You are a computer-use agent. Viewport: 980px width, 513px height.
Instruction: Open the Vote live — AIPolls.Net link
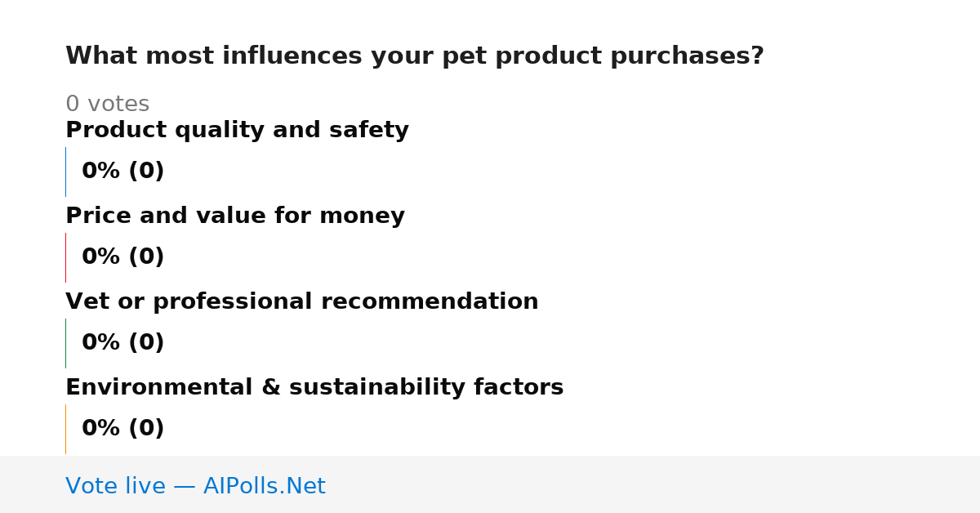195,486
